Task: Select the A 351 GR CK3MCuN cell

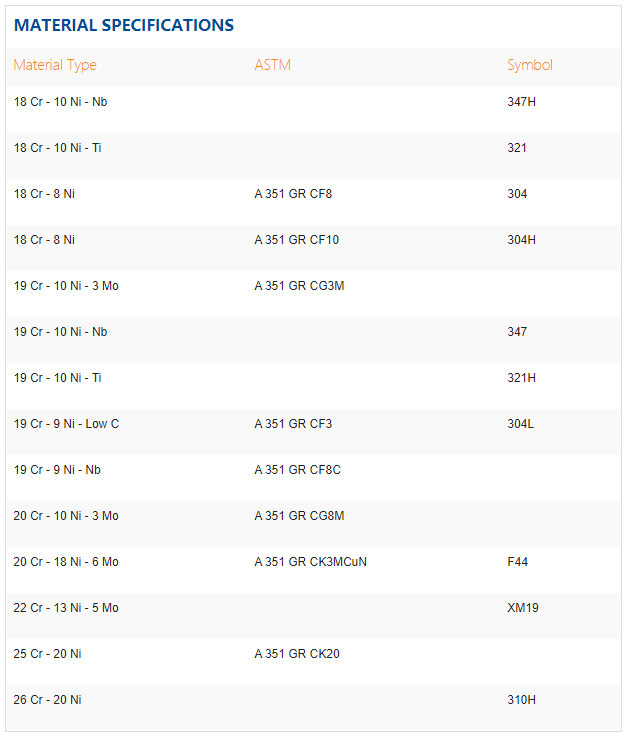Action: point(310,562)
